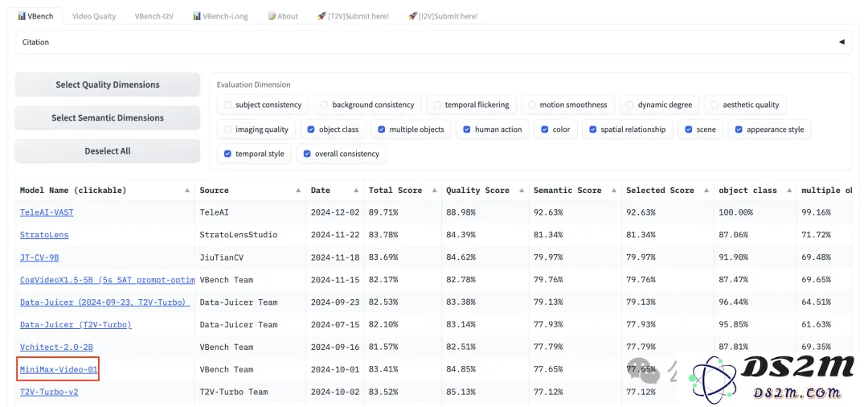Image resolution: width=868 pixels, height=407 pixels.
Task: Open the VBench-Long tab
Action: pos(220,16)
